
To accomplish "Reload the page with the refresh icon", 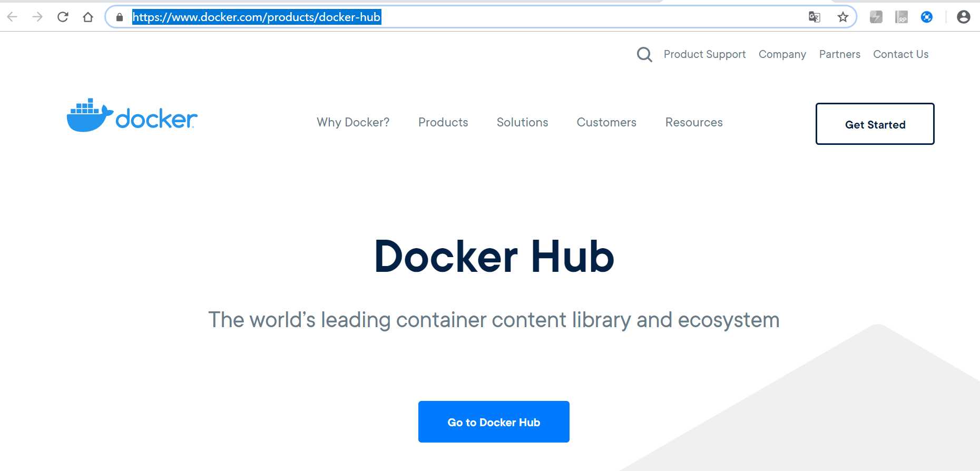I will pyautogui.click(x=63, y=17).
